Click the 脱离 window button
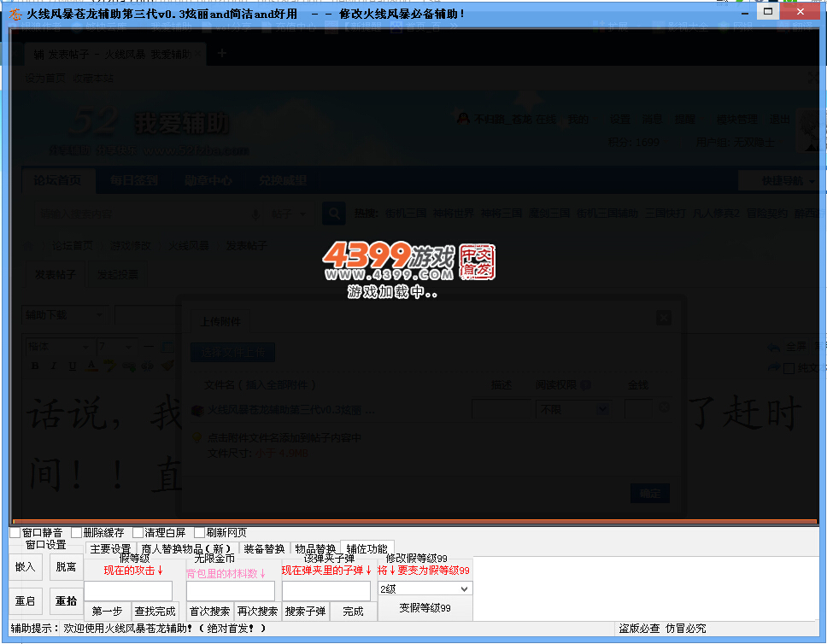 point(67,567)
